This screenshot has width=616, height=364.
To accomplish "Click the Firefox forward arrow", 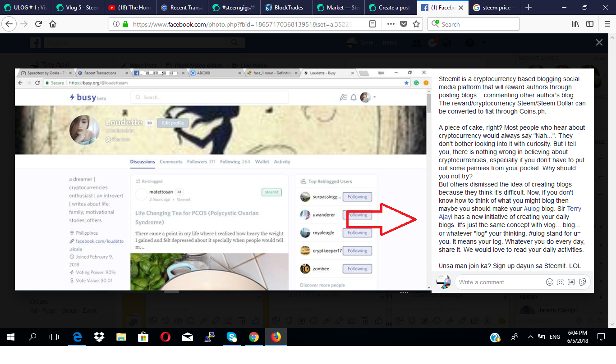I will [24, 24].
